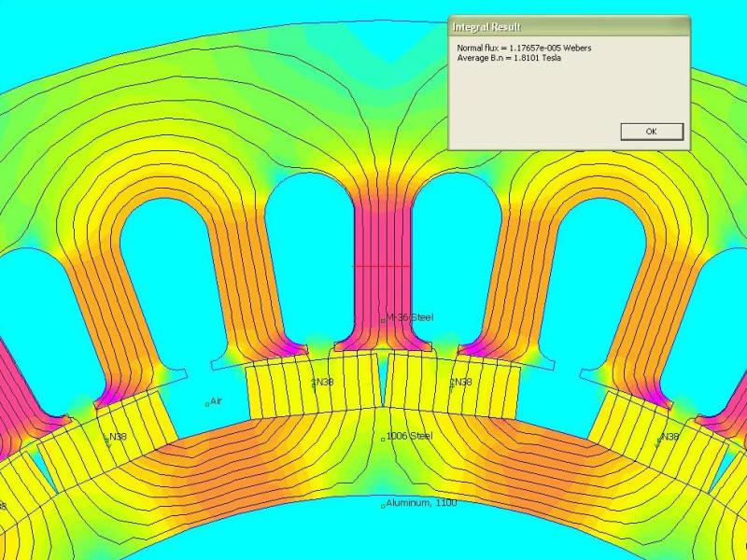Click the red integration contour across the central tooth
This screenshot has height=560, width=747.
382,266
